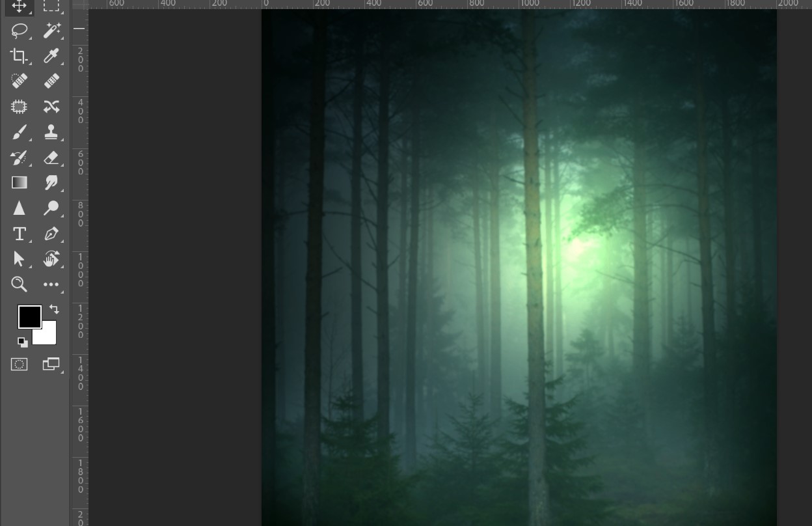Select the Healing Brush bandage tool
812x526 pixels.
(x=51, y=81)
